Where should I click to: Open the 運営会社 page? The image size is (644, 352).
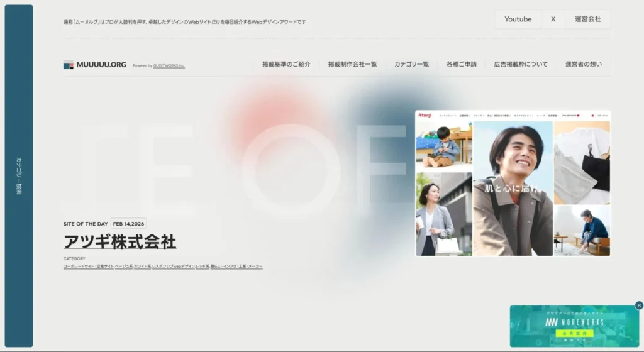tap(588, 19)
